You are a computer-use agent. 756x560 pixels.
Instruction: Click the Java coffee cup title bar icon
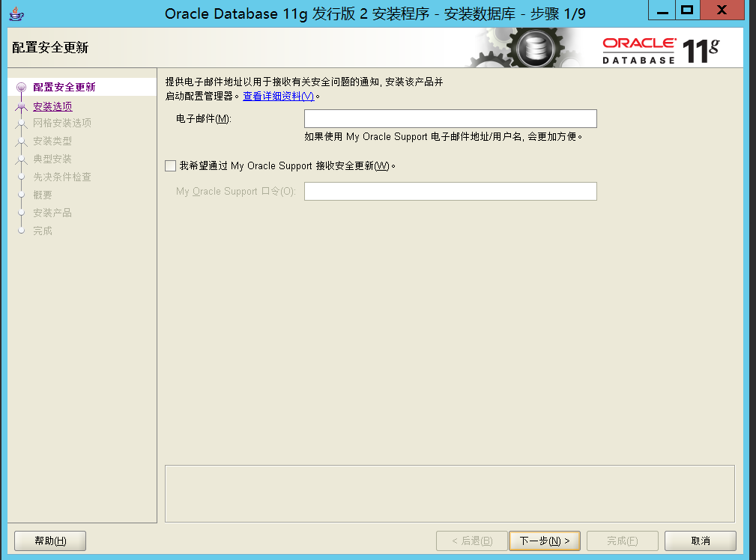point(16,13)
